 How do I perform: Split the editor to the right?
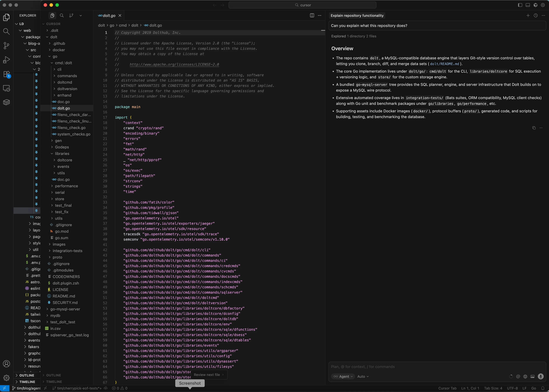point(312,15)
